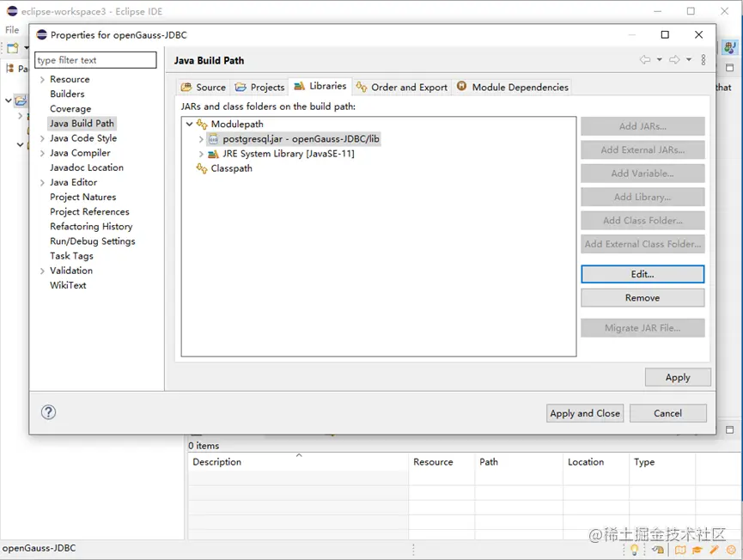The height and width of the screenshot is (560, 743).
Task: Click the orange circular icon at status bar end
Action: pyautogui.click(x=731, y=550)
